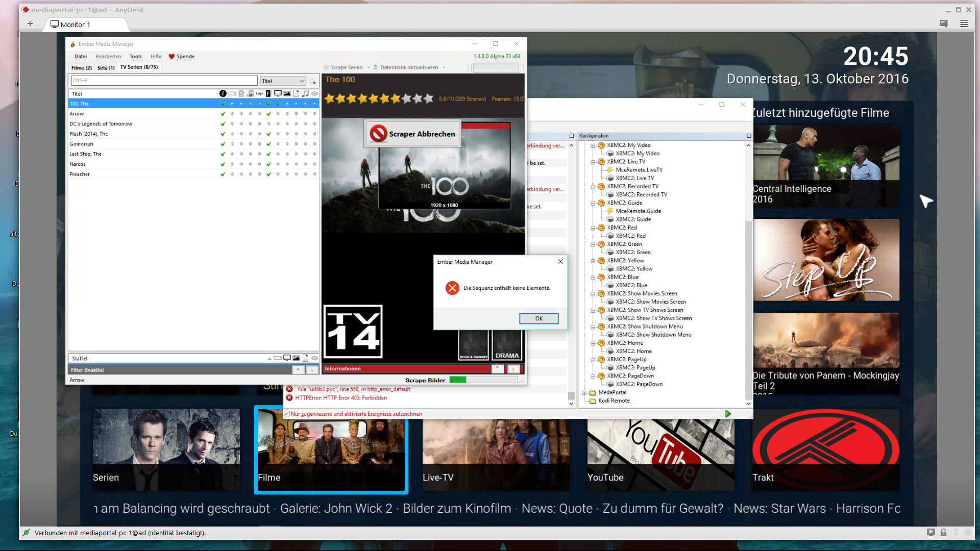Collapse the XBMC2: Live TV tree node
This screenshot has width=980, height=551.
click(593, 162)
